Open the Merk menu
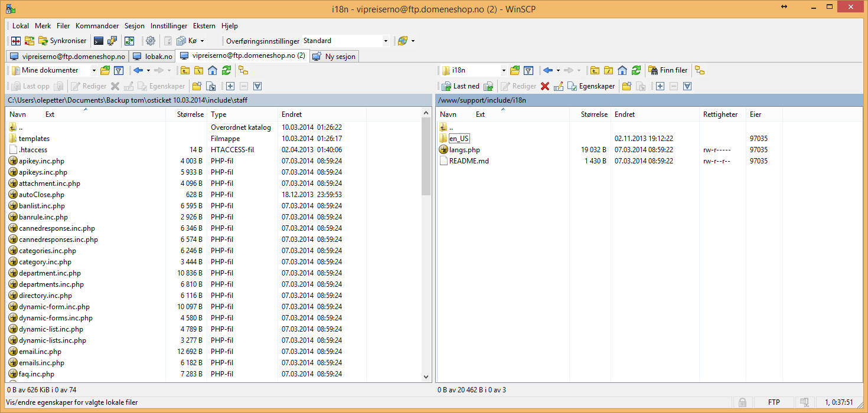Image resolution: width=868 pixels, height=413 pixels. click(43, 26)
